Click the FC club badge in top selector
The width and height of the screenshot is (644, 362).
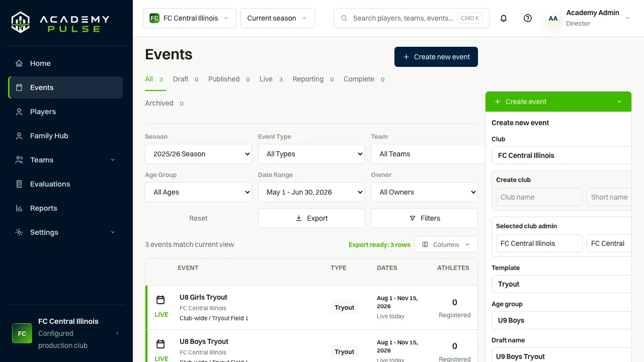(154, 18)
